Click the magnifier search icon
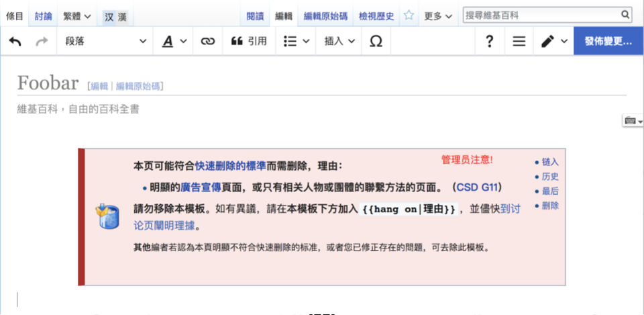This screenshot has height=315, width=644. click(x=625, y=15)
